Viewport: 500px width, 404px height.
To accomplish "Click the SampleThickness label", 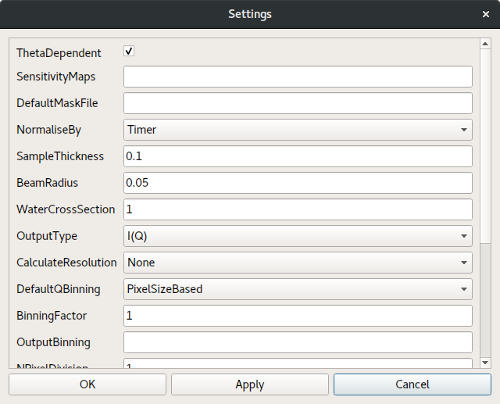I will [x=60, y=156].
